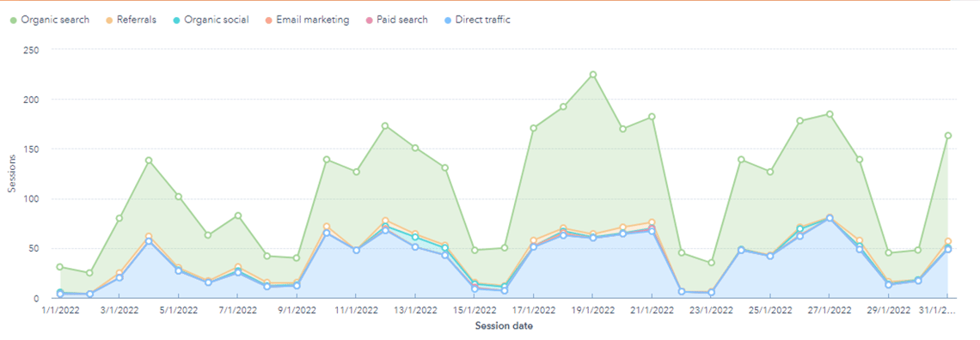Select Organic search point on 11/1/2022
Image resolution: width=980 pixels, height=340 pixels.
(x=356, y=172)
